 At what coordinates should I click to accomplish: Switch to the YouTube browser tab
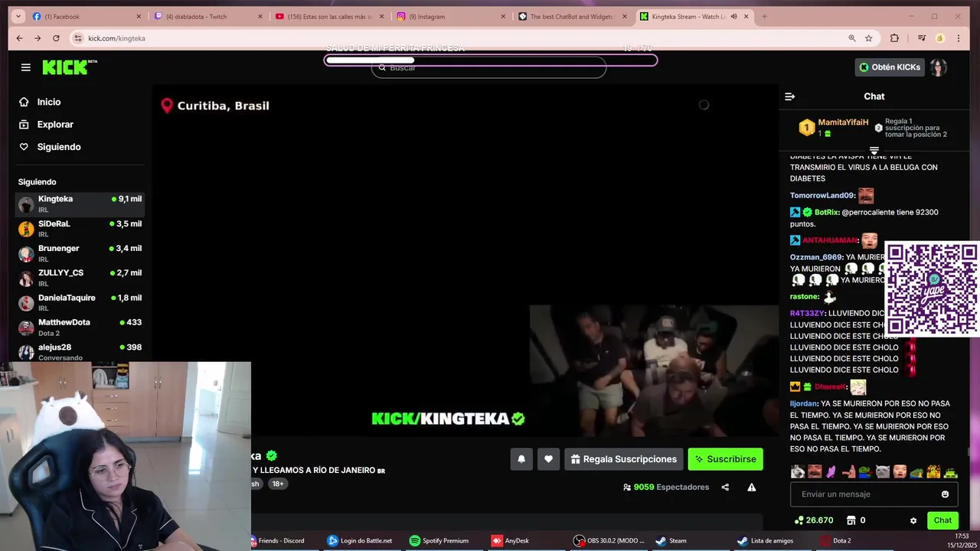tap(329, 16)
